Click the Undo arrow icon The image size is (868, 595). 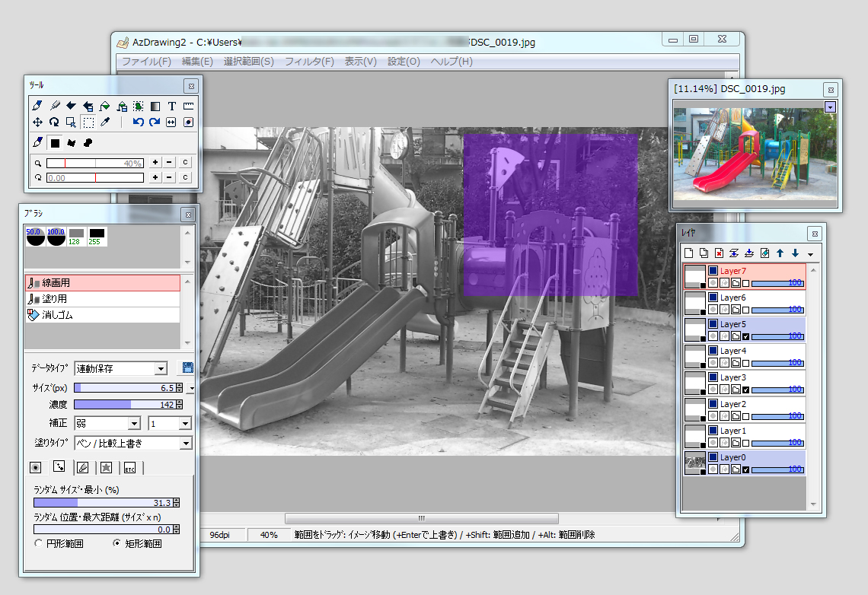[138, 122]
